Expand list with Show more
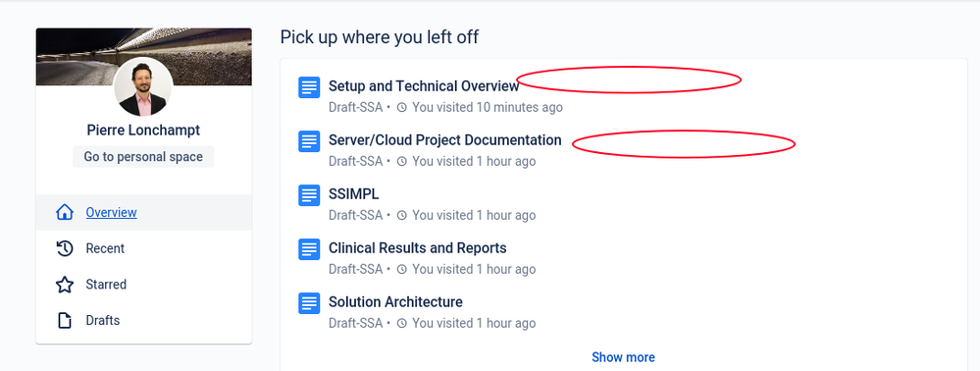Viewport: 980px width, 371px height. tap(623, 357)
